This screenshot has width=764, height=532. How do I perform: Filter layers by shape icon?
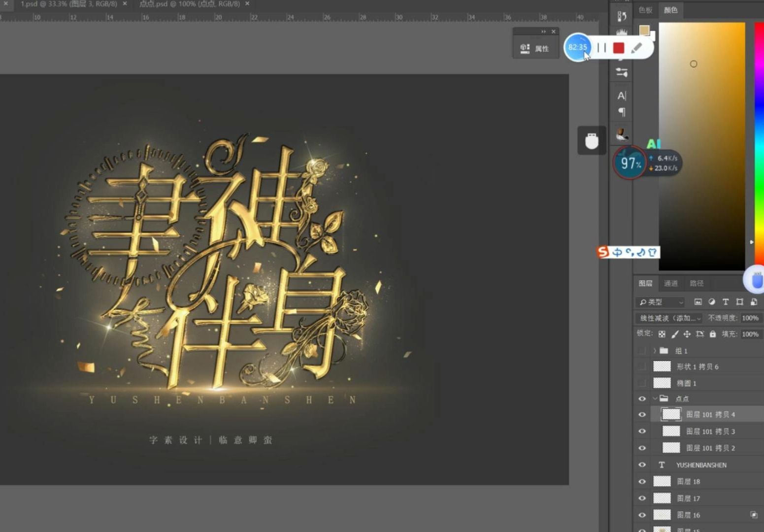[x=739, y=302]
